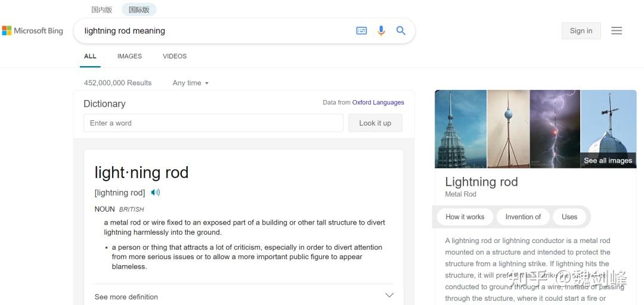
Task: Switch to 国内版 version
Action: [x=101, y=10]
